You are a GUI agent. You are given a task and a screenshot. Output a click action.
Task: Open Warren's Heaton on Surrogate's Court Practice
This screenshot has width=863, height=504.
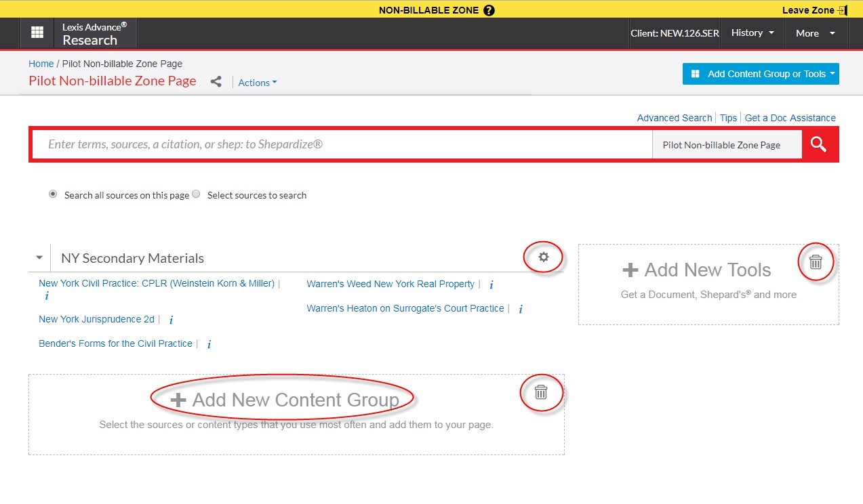405,308
